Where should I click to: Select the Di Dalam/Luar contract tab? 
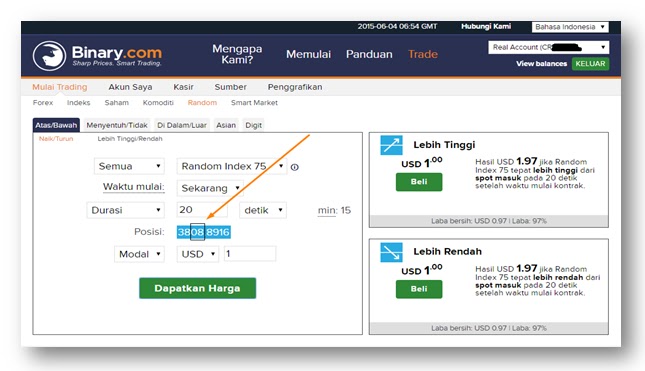tap(182, 125)
